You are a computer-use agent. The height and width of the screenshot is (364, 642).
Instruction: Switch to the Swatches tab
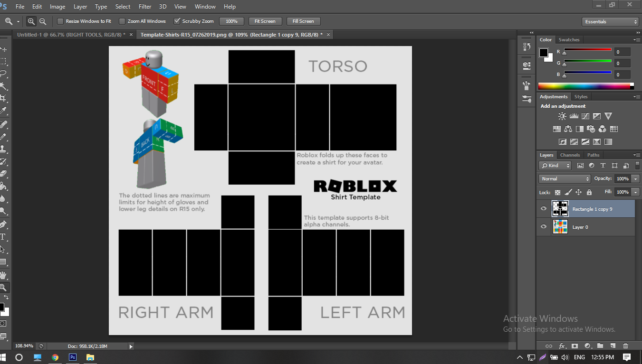[x=569, y=40]
